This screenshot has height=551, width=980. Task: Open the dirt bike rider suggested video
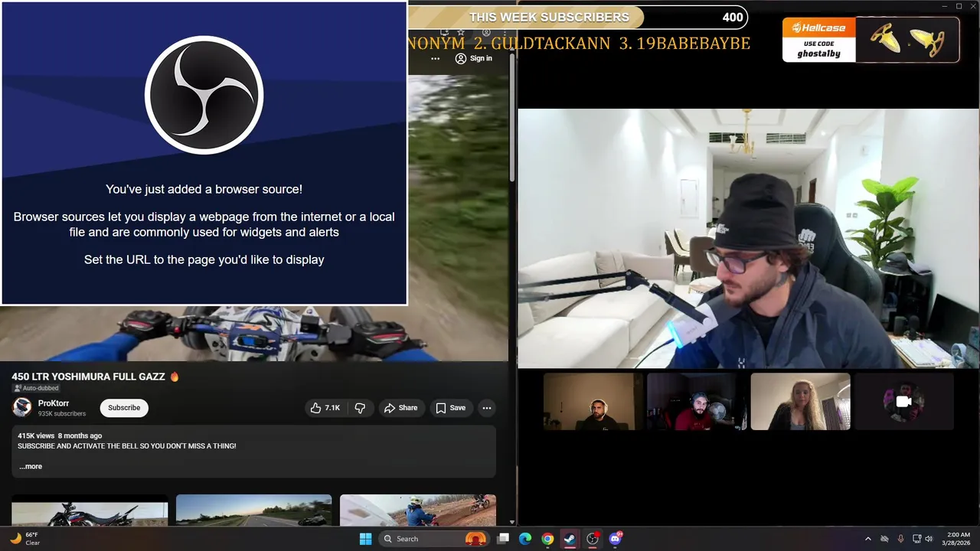[418, 510]
